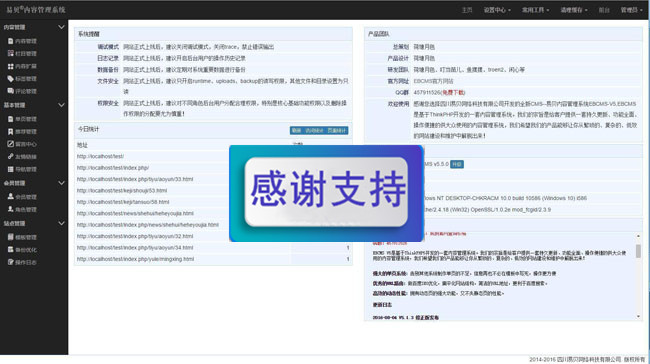Click the 升级 button beside v5.5.0
Image resolution: width=650 pixels, height=364 pixels.
(457, 164)
